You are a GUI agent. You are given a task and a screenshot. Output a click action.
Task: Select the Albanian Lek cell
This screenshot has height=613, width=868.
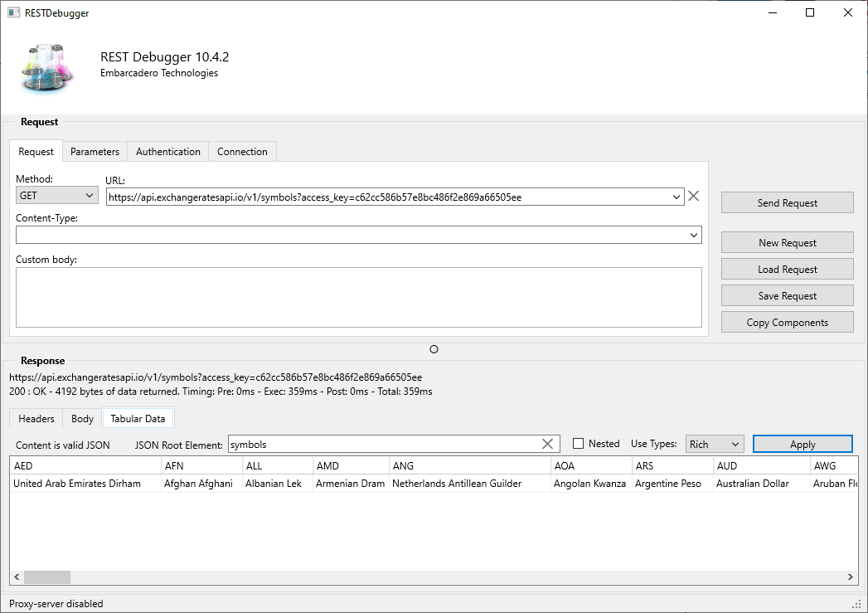point(278,484)
